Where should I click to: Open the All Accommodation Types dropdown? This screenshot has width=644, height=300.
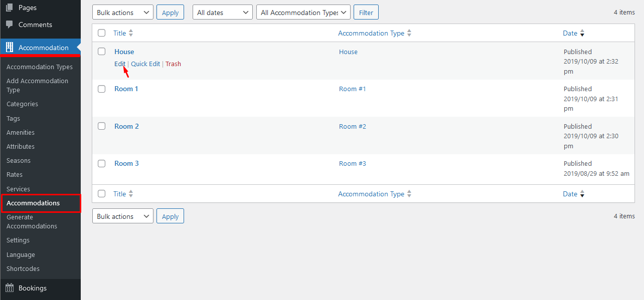(x=303, y=13)
